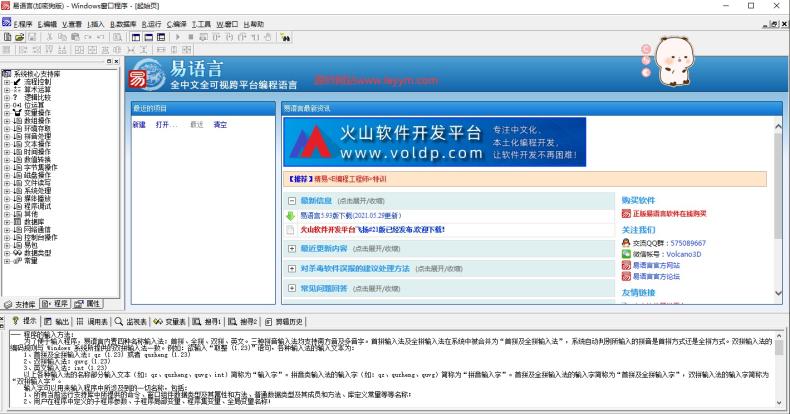The width and height of the screenshot is (790, 414).
Task: Click the 火山软件开发平台 banner image
Action: (435, 142)
